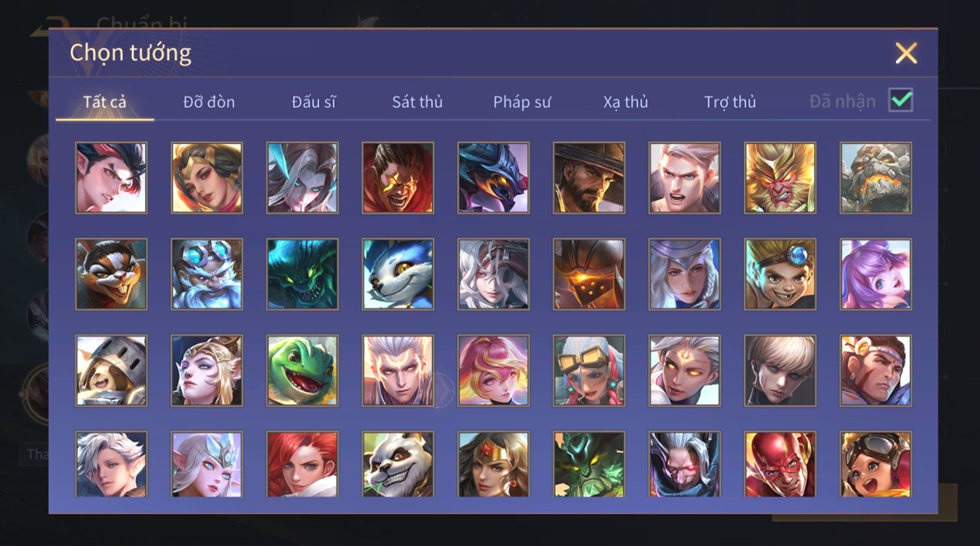Choose the Wonder Woman hero with tiara
Image resolution: width=980 pixels, height=546 pixels.
[x=493, y=464]
